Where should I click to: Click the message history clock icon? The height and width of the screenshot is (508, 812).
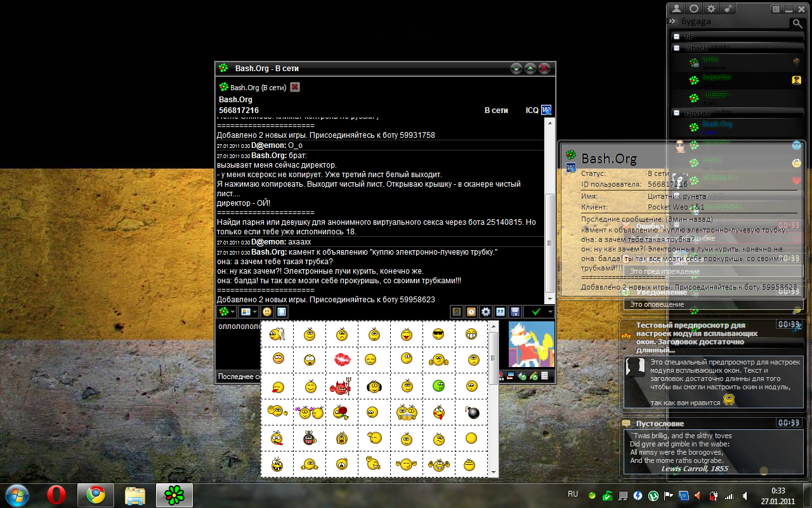pos(471,312)
